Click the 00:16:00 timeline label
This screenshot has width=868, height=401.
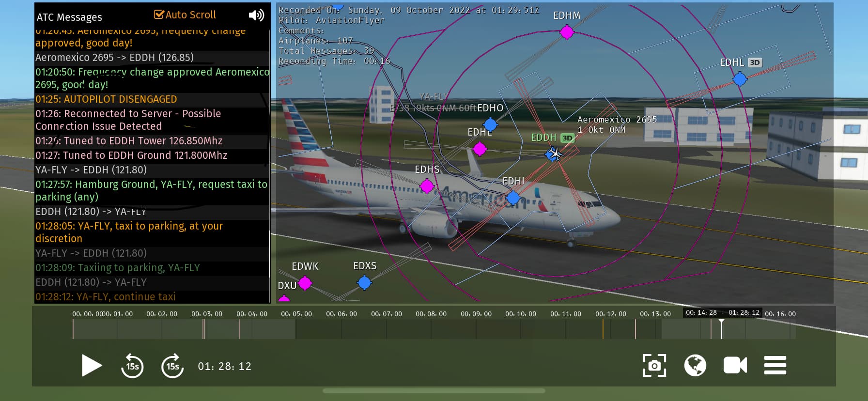click(780, 314)
